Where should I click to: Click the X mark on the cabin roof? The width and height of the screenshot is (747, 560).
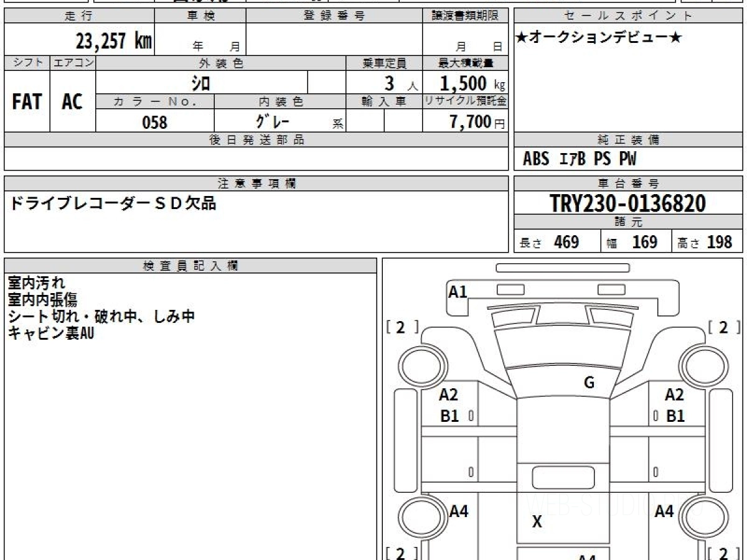(537, 522)
